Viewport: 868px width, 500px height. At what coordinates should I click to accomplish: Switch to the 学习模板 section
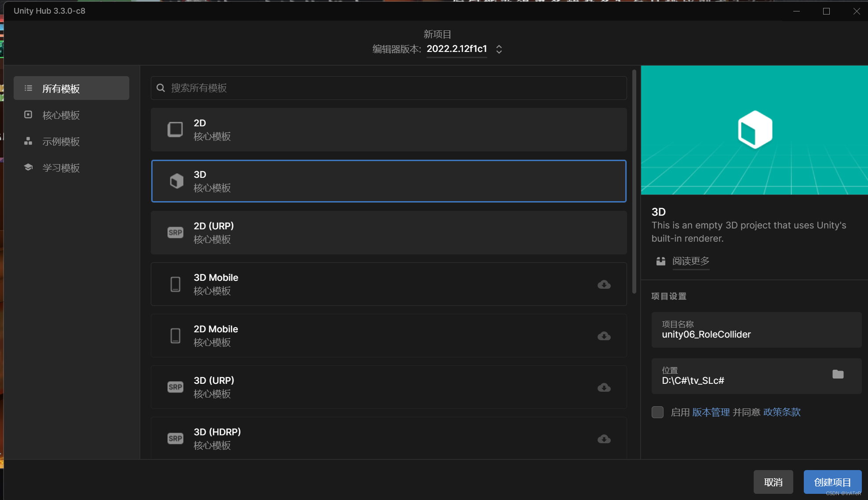61,168
